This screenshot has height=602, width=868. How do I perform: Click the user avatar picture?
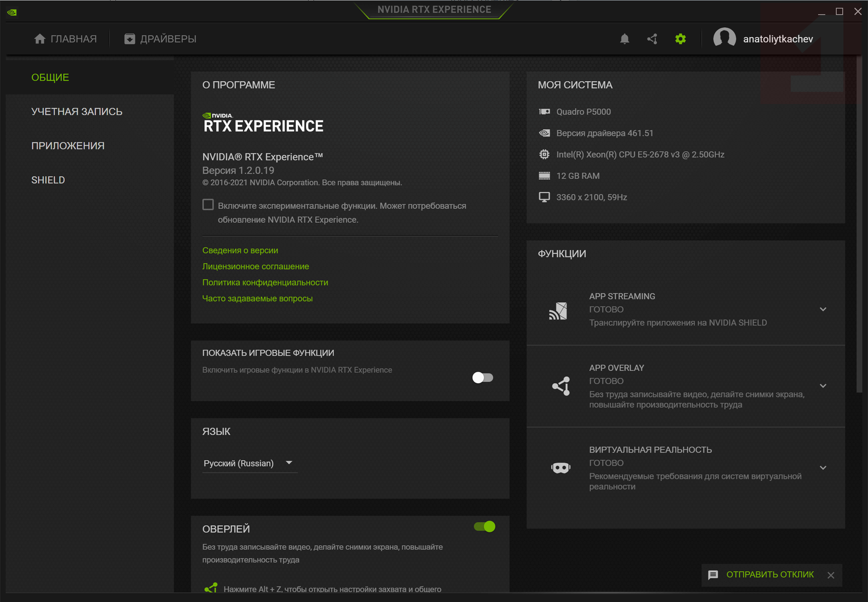tap(724, 39)
